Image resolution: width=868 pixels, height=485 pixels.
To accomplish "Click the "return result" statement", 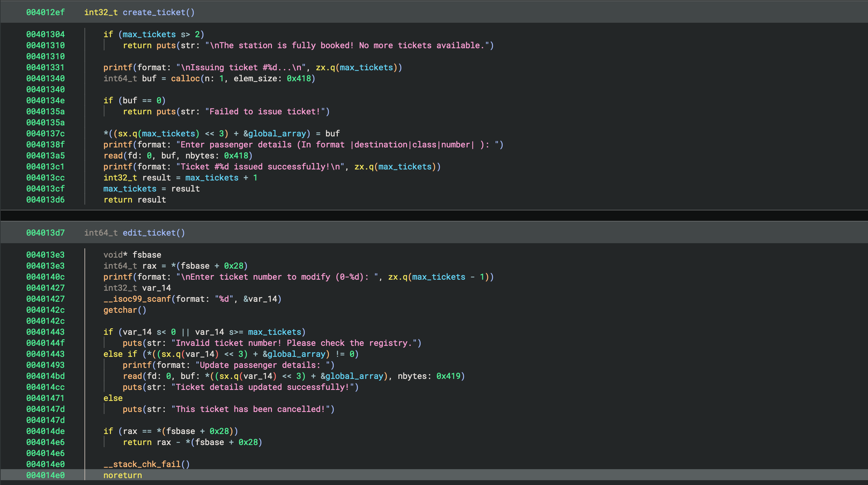I will [134, 200].
